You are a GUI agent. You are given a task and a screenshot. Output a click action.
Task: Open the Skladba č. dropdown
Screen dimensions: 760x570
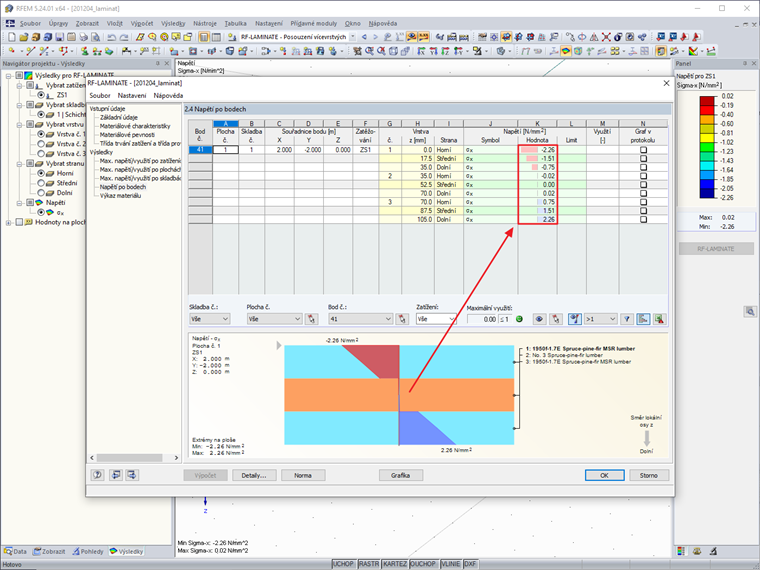point(209,319)
